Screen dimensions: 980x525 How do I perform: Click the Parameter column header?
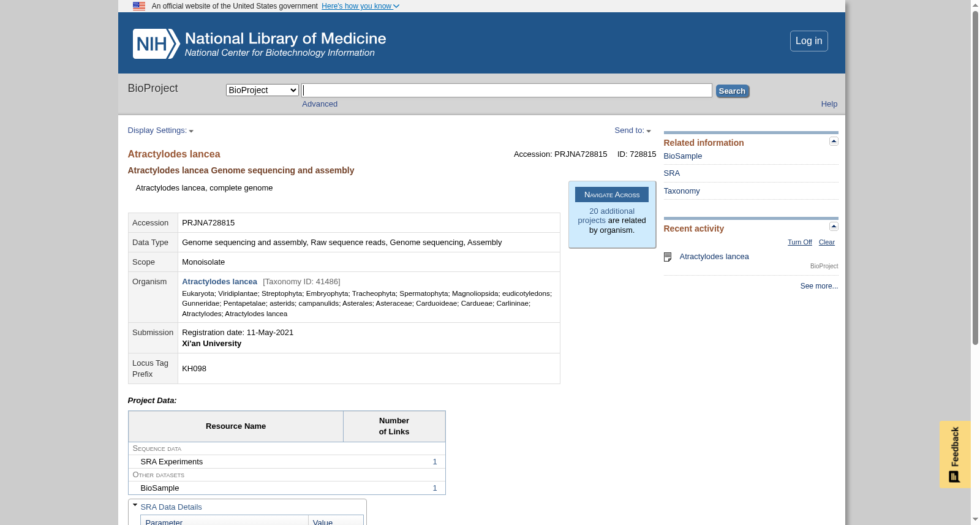(224, 521)
